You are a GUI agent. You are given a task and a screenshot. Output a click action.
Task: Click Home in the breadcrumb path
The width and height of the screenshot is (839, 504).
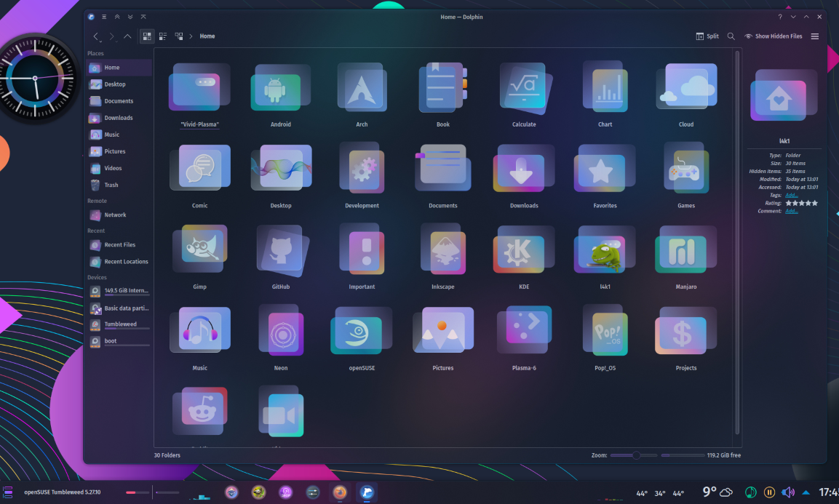[x=207, y=36]
